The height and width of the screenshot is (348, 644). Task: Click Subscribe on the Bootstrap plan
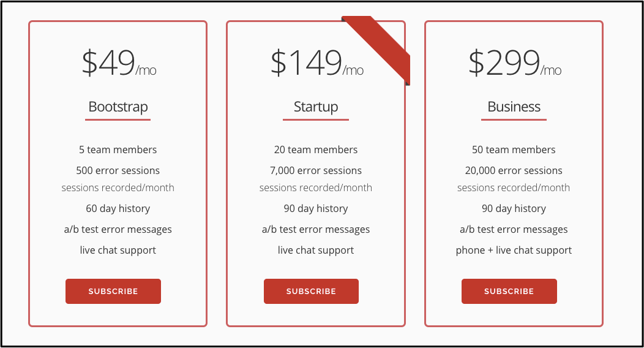(113, 291)
